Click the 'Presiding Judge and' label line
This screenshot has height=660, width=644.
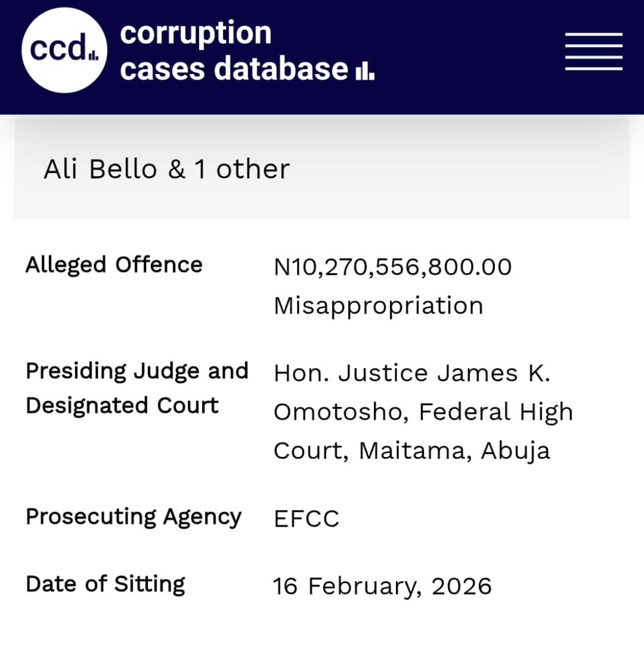[137, 371]
